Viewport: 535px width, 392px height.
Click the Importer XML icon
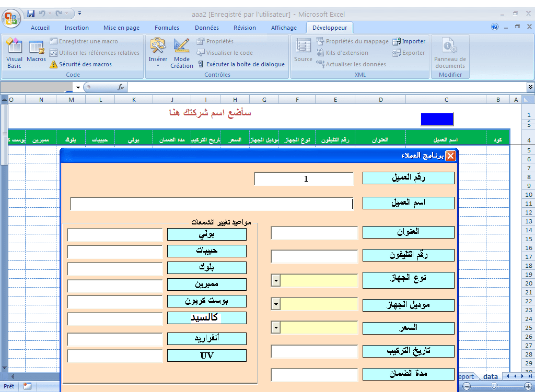pos(409,41)
